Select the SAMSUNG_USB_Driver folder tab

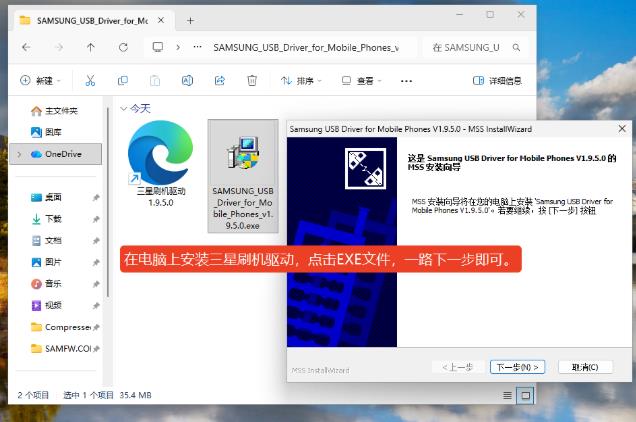click(92, 21)
